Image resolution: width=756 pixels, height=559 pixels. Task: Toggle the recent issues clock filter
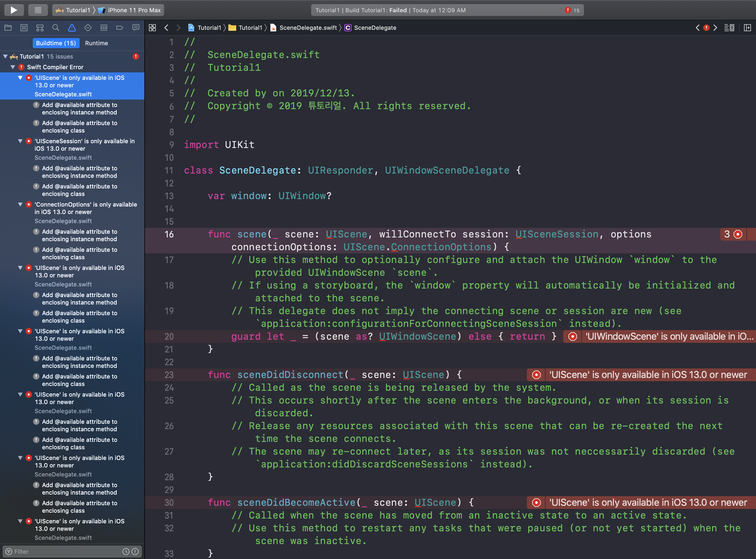pos(126,552)
